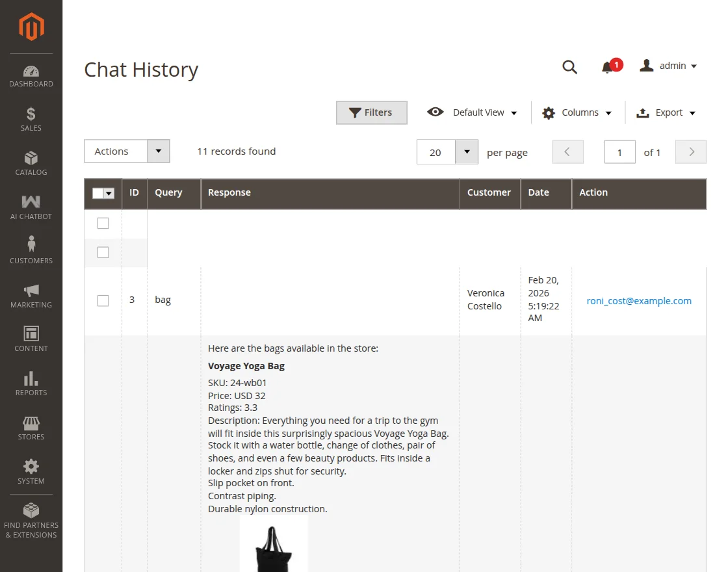This screenshot has width=728, height=572.
Task: Click the Filters button
Action: point(371,112)
